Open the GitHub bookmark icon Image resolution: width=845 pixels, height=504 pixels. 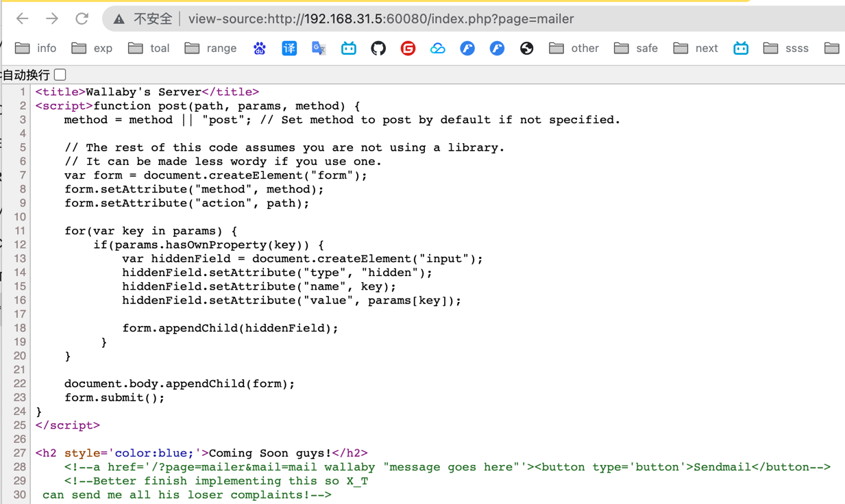(378, 48)
